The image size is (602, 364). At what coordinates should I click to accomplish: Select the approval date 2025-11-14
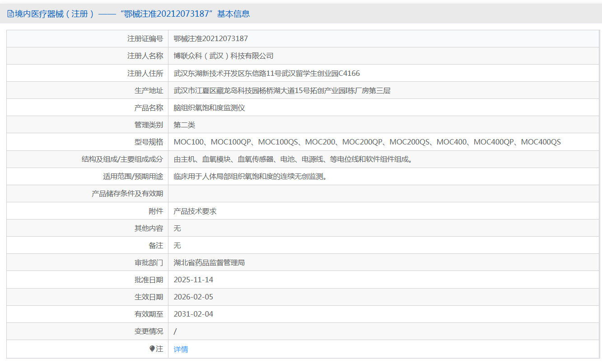[193, 280]
